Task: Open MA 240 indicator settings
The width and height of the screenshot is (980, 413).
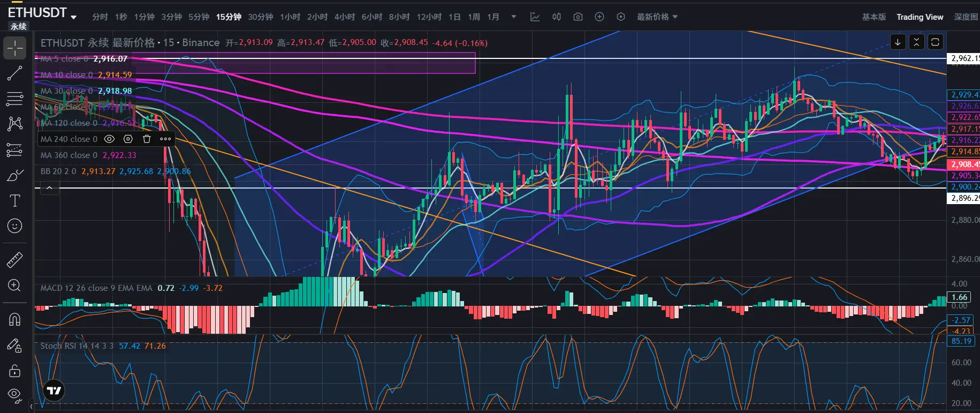Action: click(128, 139)
